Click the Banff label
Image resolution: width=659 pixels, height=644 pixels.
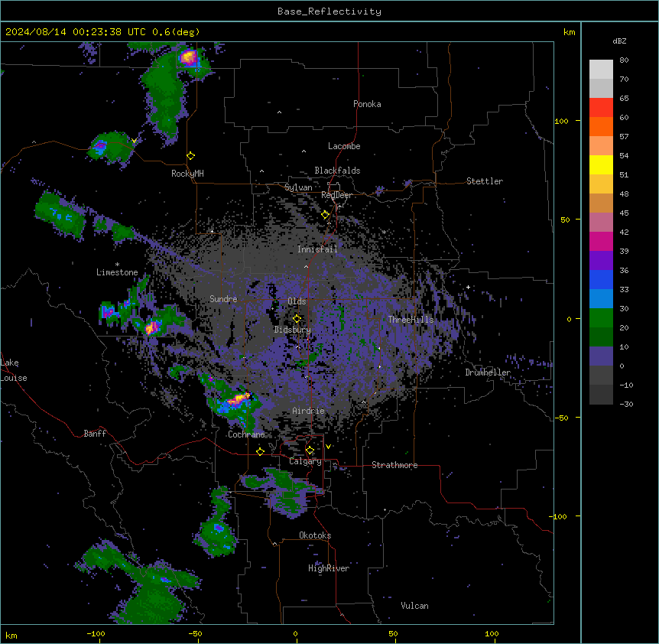tap(95, 434)
